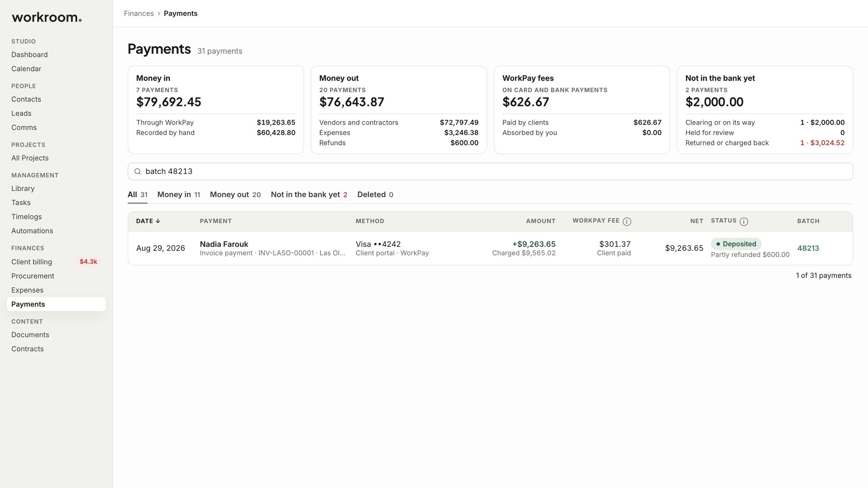This screenshot has width=868, height=488.
Task: Open Expenses in the sidebar
Action: tap(27, 290)
